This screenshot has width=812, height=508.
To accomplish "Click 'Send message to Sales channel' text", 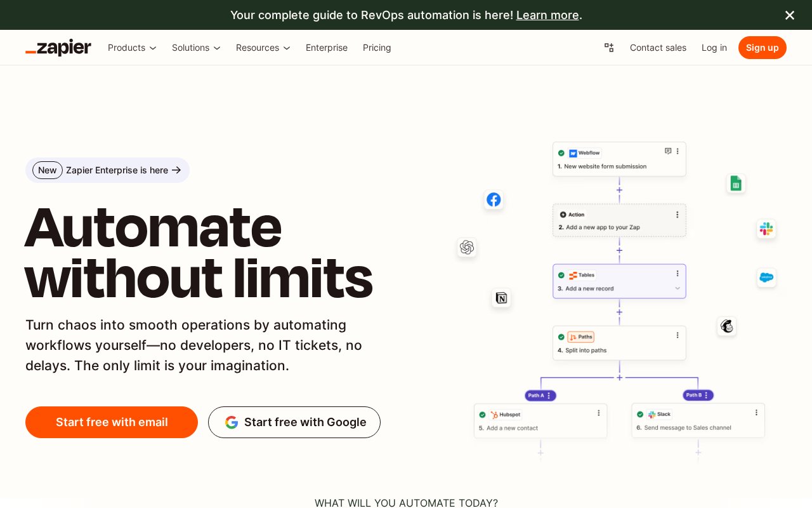I will pyautogui.click(x=688, y=428).
